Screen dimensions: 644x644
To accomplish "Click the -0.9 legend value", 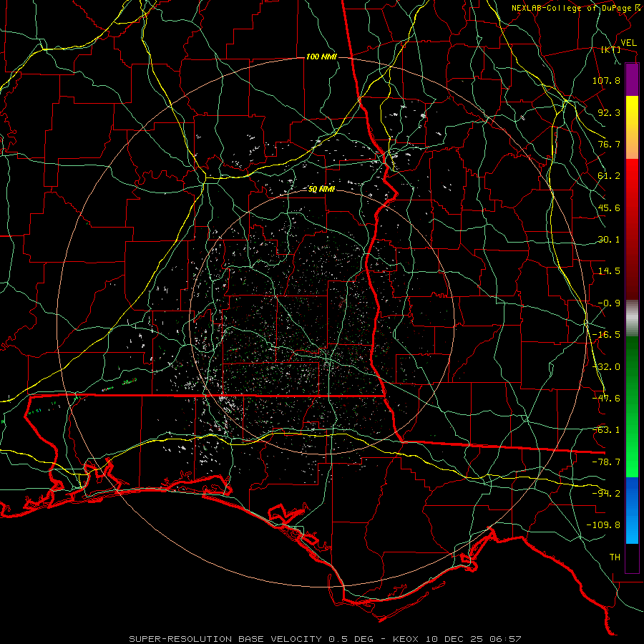I will point(609,303).
